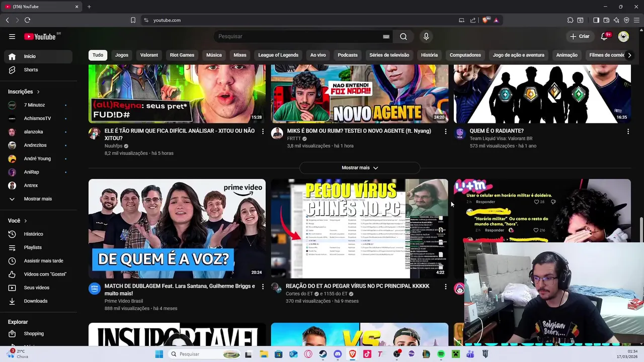Open the DE QUEM É A VOZ thumbnail

(x=177, y=229)
